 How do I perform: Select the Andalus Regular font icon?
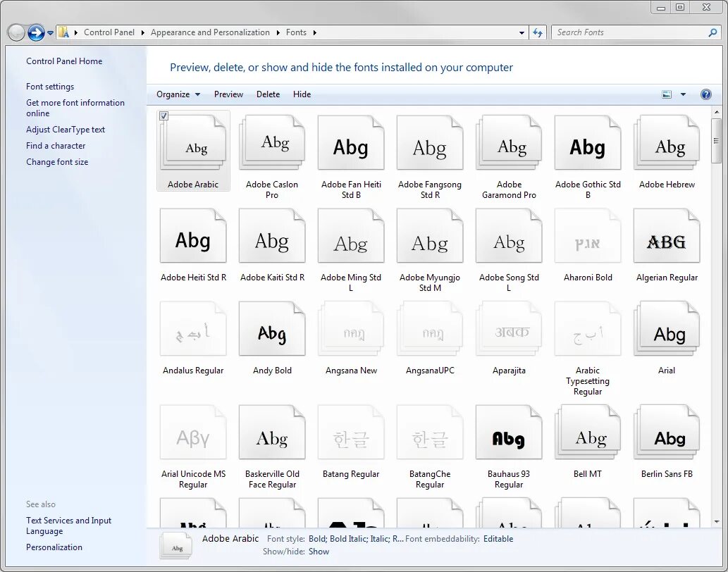[x=193, y=328]
